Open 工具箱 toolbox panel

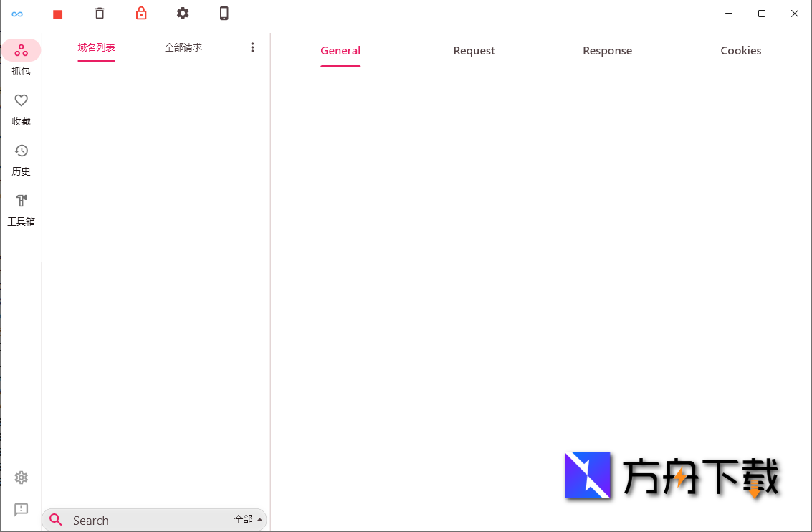coord(21,208)
